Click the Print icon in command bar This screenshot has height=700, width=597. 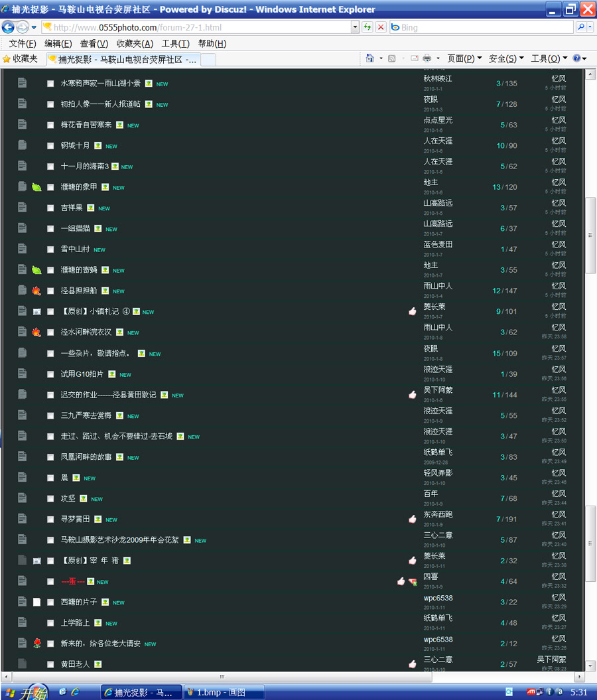click(x=428, y=58)
